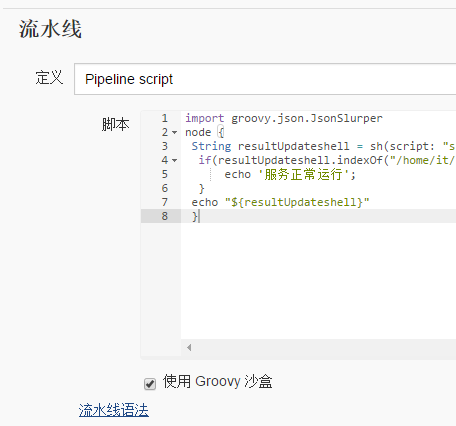Viewport: 456px width, 426px height.
Task: Open the 流水线语法 link
Action: 114,410
